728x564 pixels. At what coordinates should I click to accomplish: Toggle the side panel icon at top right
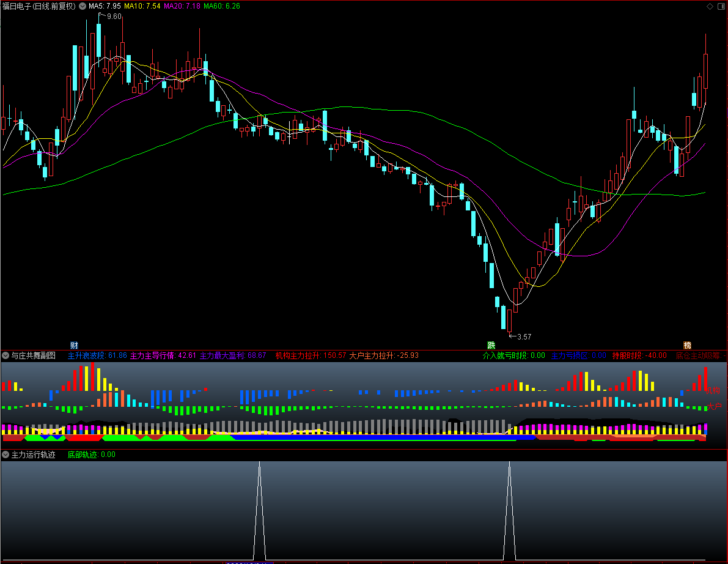click(x=721, y=6)
